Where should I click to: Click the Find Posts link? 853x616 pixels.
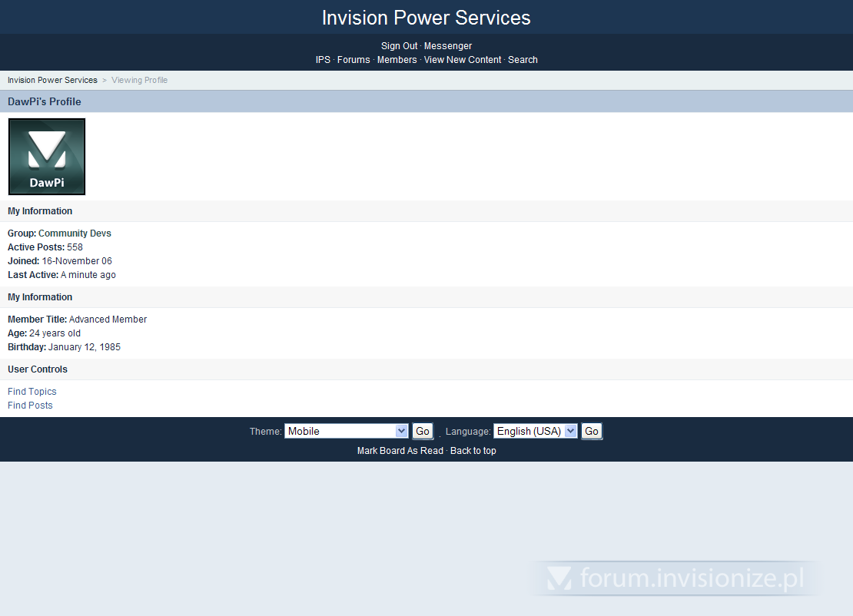[x=30, y=406]
